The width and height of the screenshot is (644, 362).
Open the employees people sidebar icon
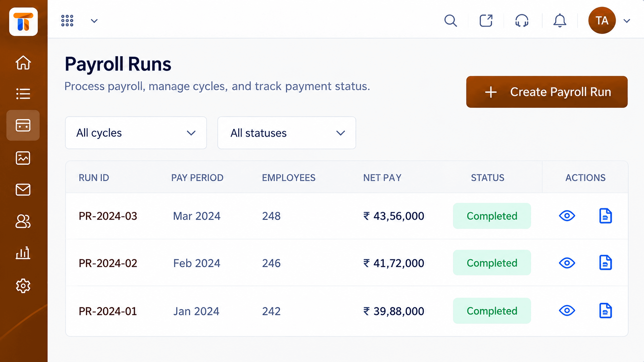point(23,221)
